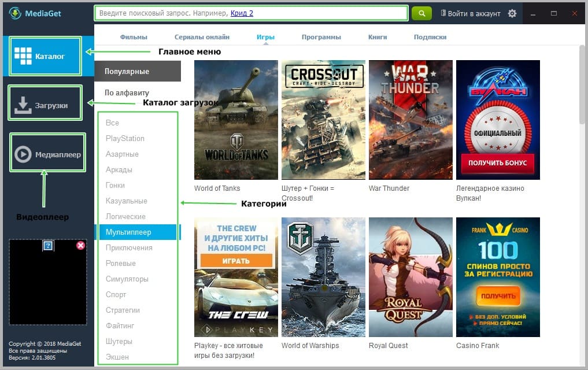Choose the Приключения category
This screenshot has width=588, height=370.
[129, 248]
